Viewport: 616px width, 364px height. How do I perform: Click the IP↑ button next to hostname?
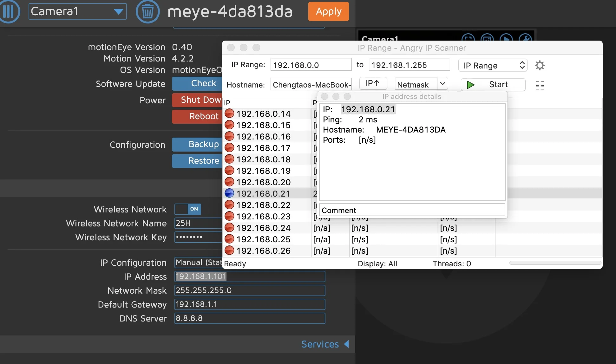point(373,83)
